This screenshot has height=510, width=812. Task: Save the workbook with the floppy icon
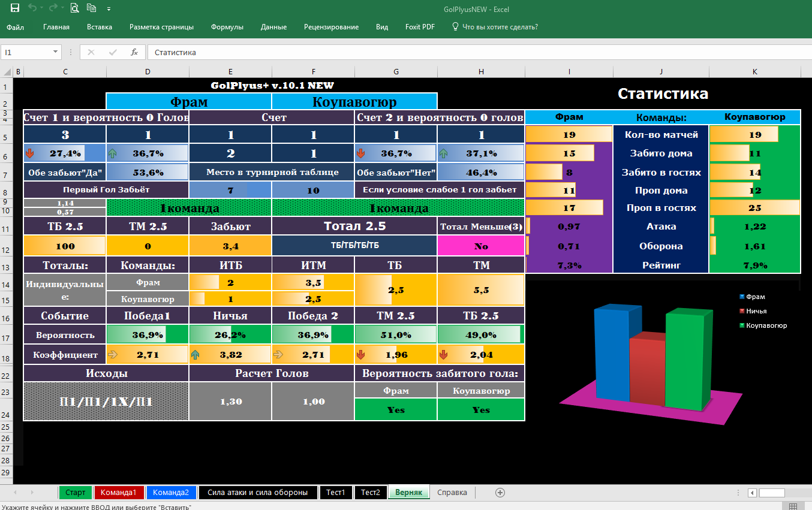(15, 8)
